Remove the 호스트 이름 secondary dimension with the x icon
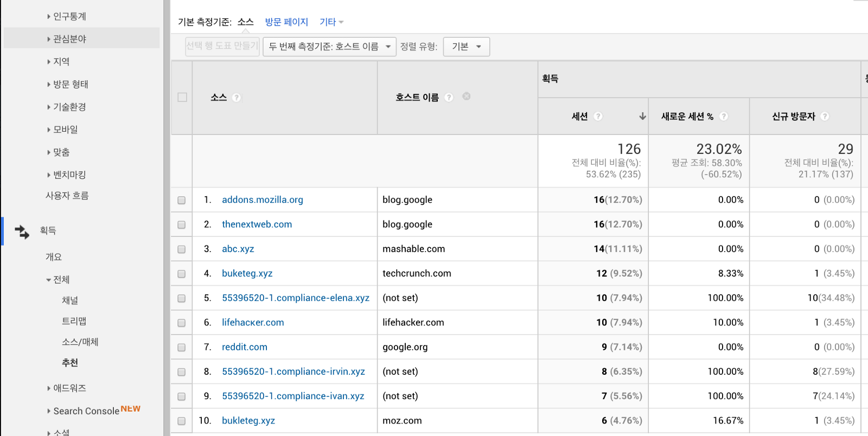The image size is (868, 436). click(x=466, y=97)
